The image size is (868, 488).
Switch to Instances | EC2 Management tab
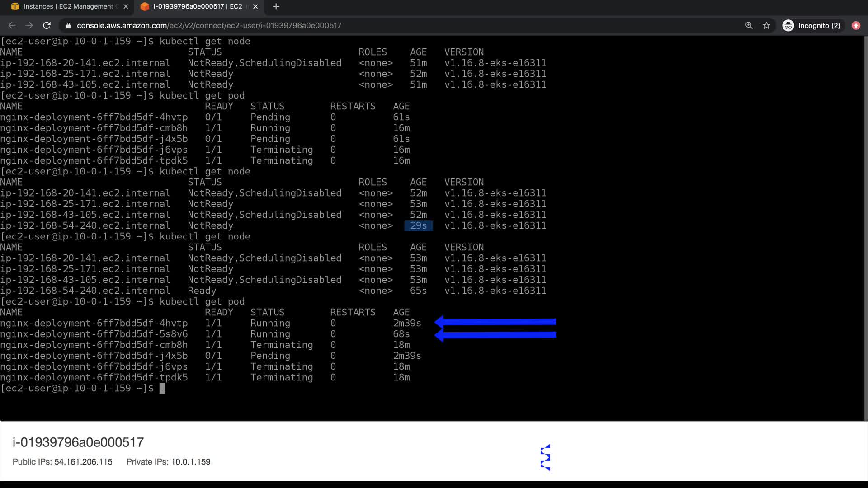68,6
